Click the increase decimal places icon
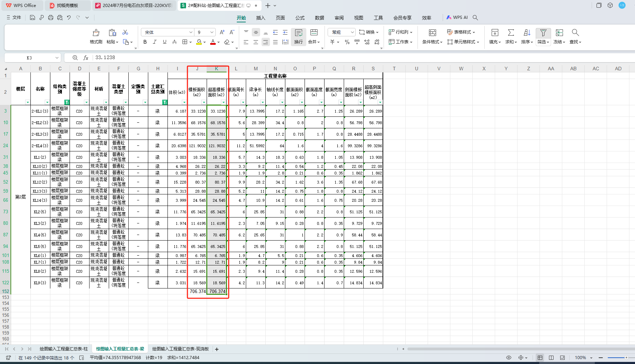Image resolution: width=635 pixels, height=364 pixels. point(367,42)
